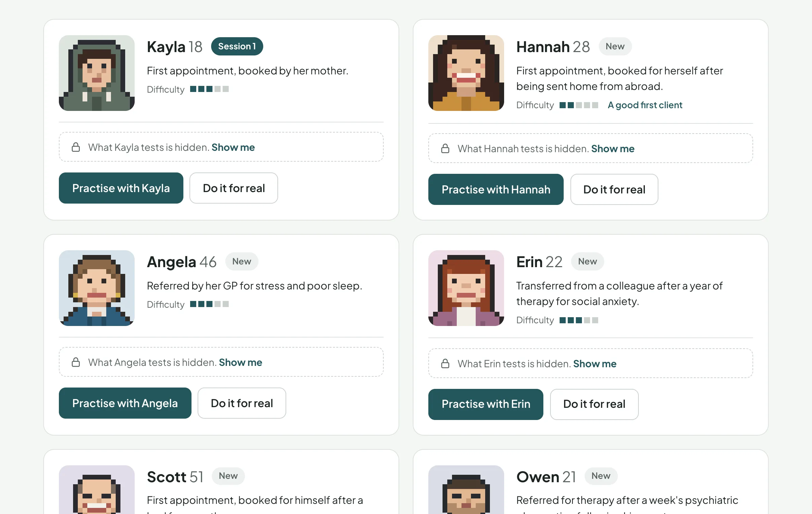The height and width of the screenshot is (514, 812).
Task: Click the name heading 'Erin 22'
Action: (539, 262)
